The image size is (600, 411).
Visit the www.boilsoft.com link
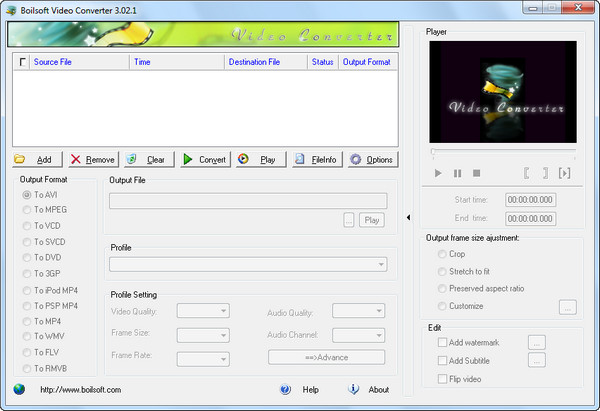(x=80, y=390)
